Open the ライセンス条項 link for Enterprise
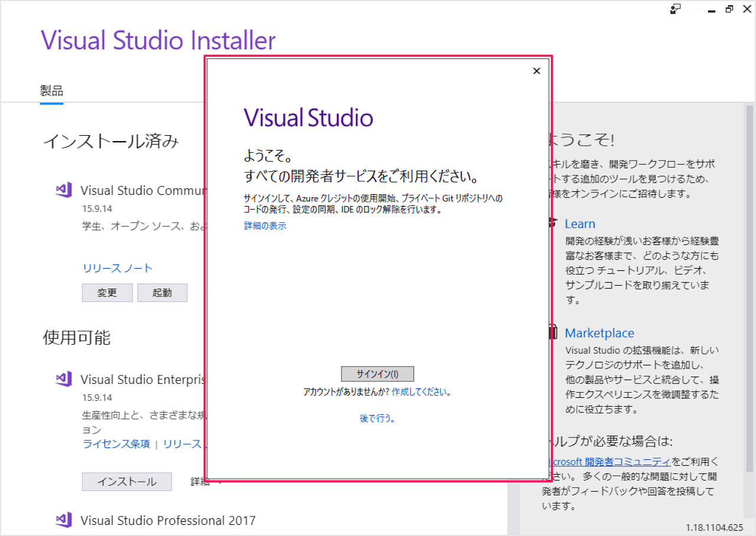Viewport: 756px width, 536px height. [116, 444]
